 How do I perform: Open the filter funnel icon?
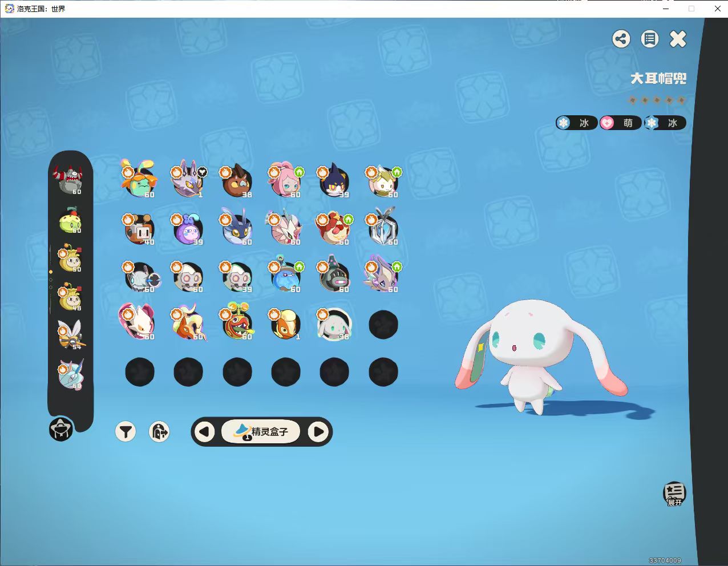coord(126,432)
